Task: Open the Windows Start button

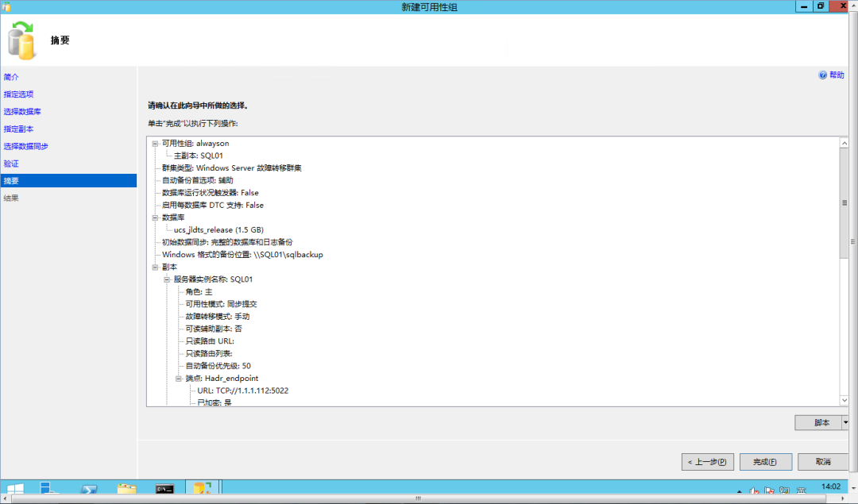Action: [15, 488]
